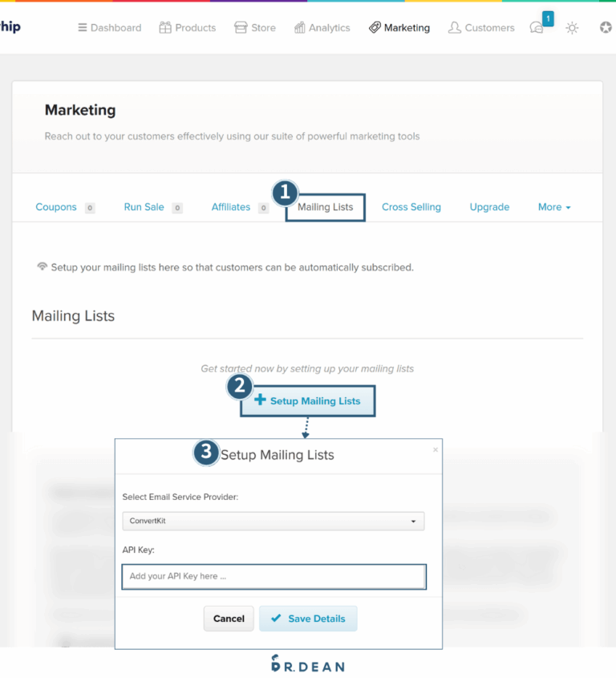This screenshot has width=616, height=678.
Task: Switch to the Coupons tab
Action: (56, 207)
